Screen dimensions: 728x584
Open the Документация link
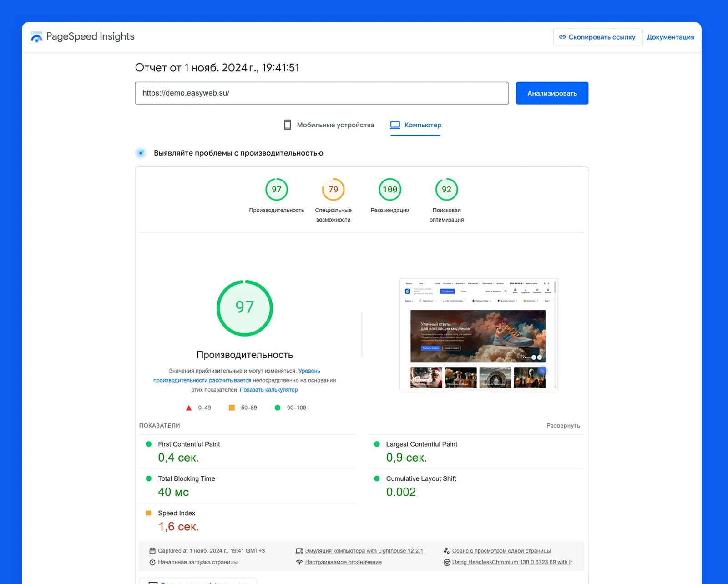tap(670, 37)
